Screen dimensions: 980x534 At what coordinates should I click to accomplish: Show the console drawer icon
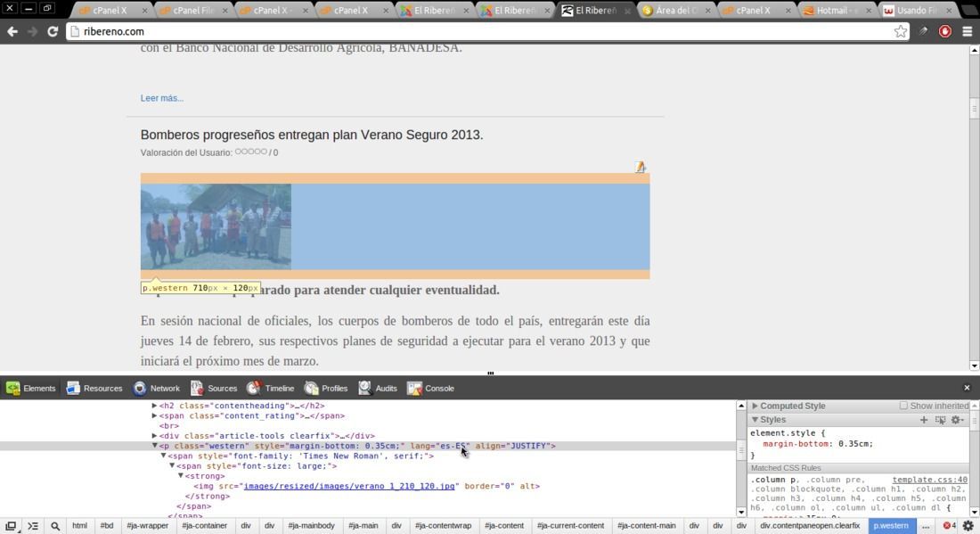(32, 526)
